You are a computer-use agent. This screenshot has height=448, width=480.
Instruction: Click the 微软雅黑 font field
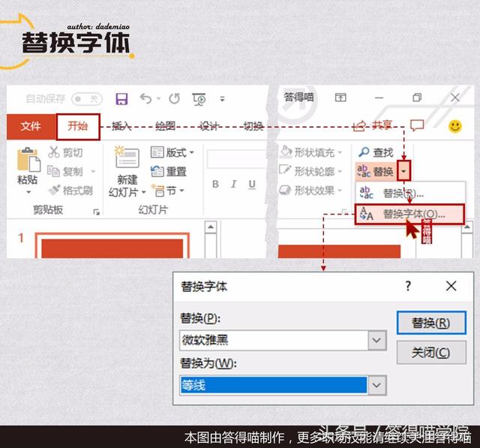pyautogui.click(x=274, y=340)
